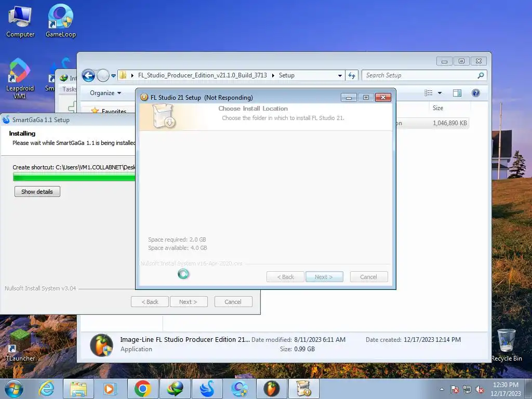Open the GameLoop desktop shortcut
This screenshot has width=532, height=399.
click(60, 21)
